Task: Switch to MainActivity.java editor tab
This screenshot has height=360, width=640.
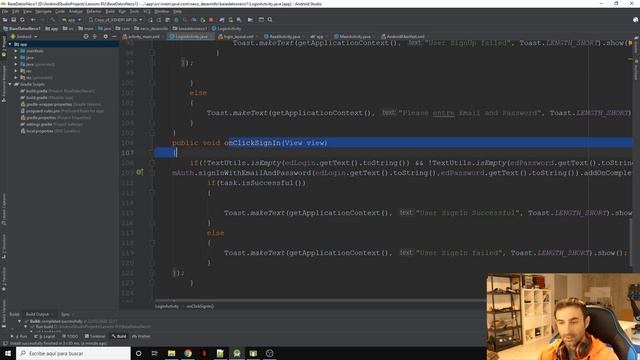Action: coord(354,36)
